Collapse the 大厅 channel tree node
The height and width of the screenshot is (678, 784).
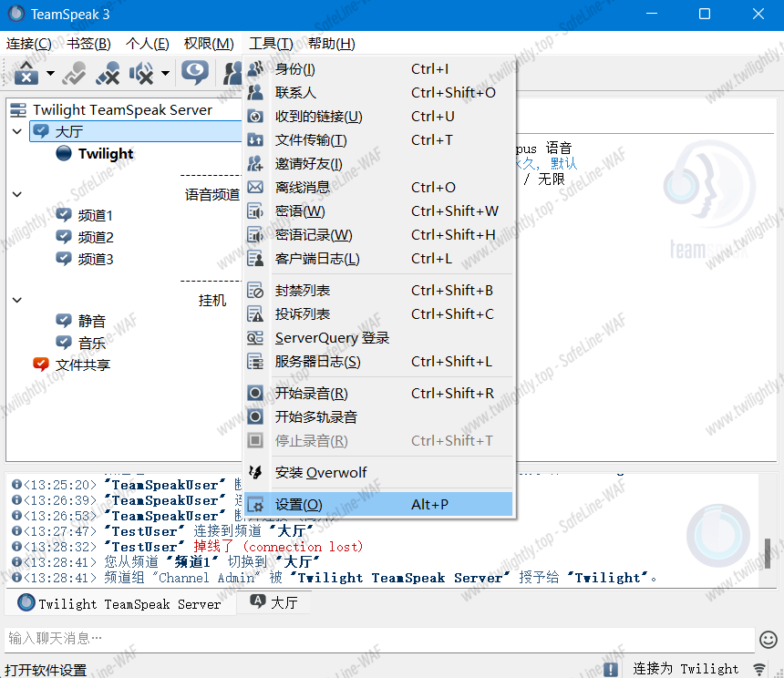[17, 132]
